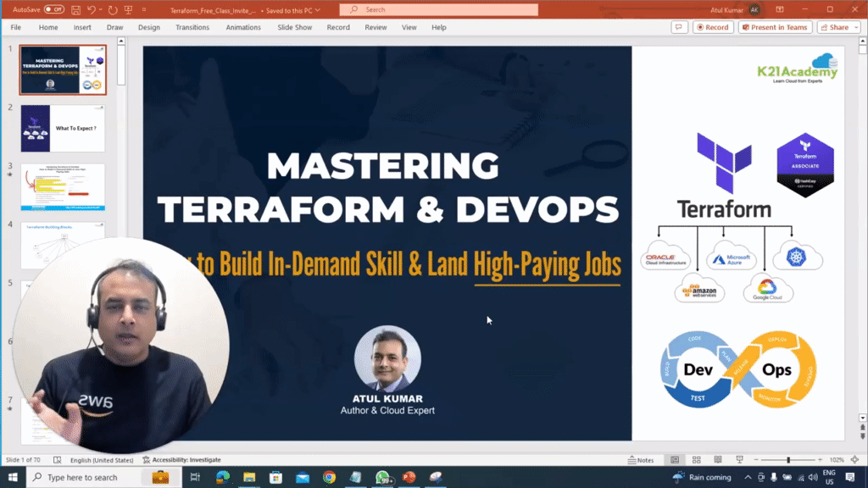Click the Start From Beginning slideshow icon
The height and width of the screenshot is (488, 868).
129,9
